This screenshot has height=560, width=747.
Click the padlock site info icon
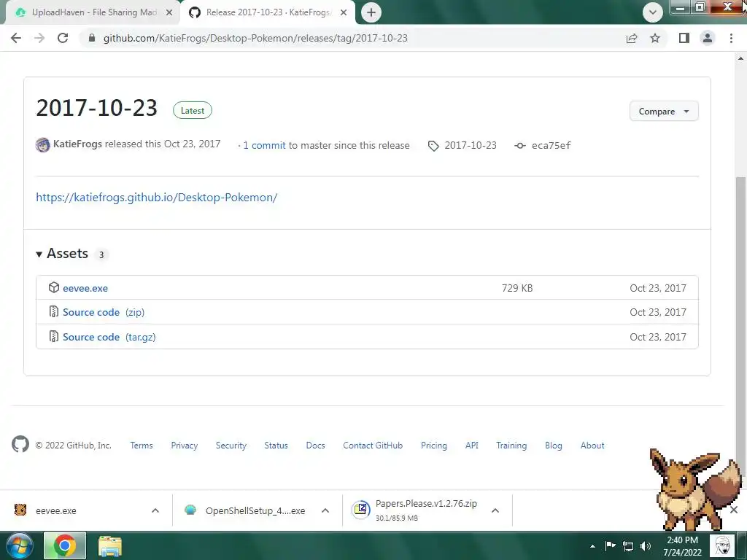coord(92,38)
